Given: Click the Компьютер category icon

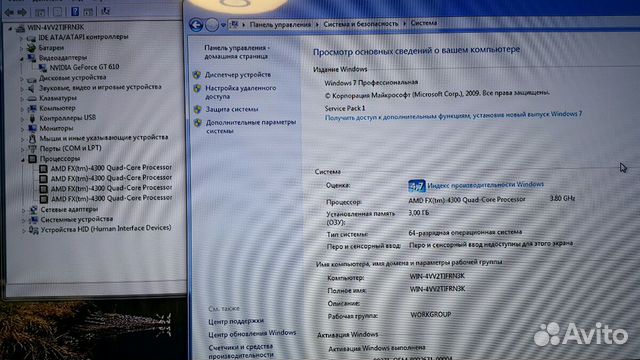Looking at the screenshot, I should coord(32,109).
